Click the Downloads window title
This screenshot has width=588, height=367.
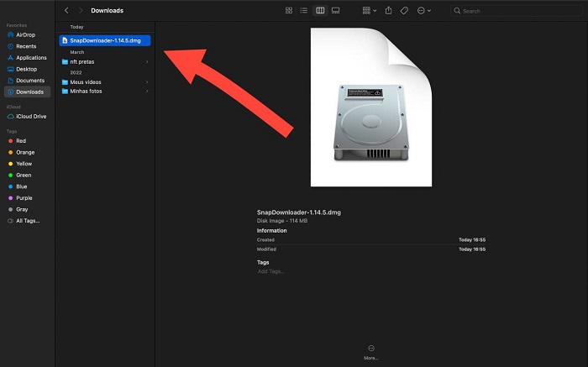pos(108,10)
